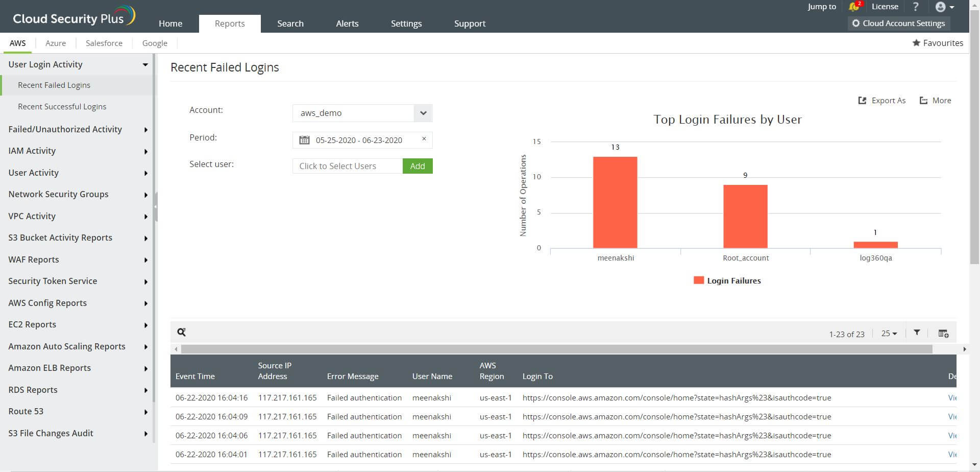The width and height of the screenshot is (980, 472).
Task: Click the add column icon
Action: click(x=943, y=333)
